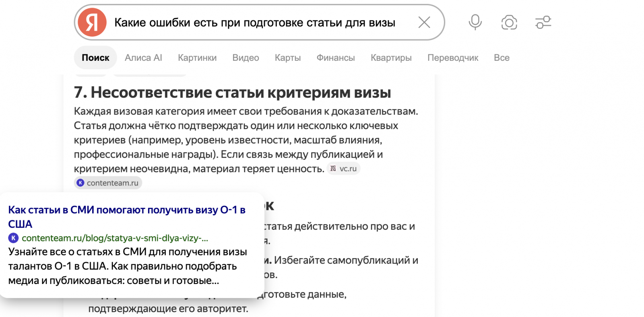Click heading 7. Несоответствие статьи критериям визы
The height and width of the screenshot is (317, 644).
point(232,93)
